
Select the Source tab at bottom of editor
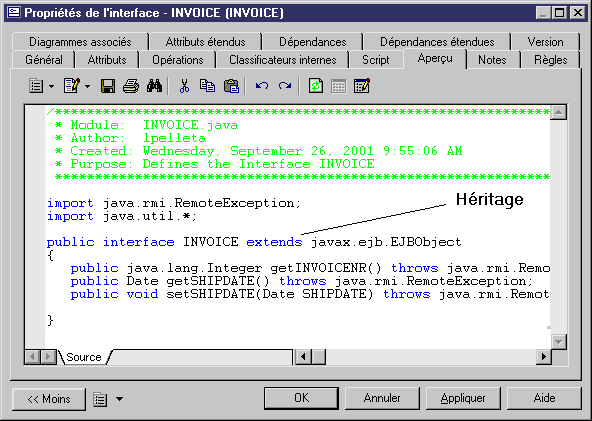(x=84, y=357)
